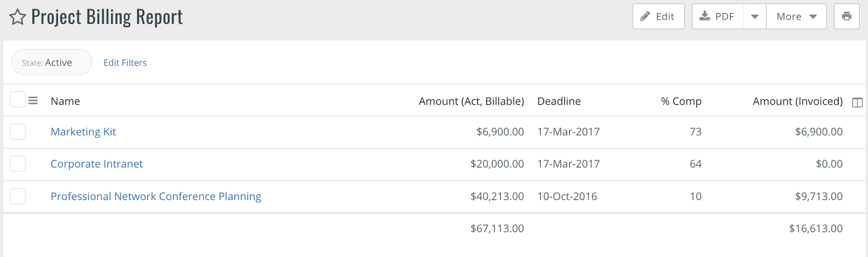Star the Project Billing Report as favorite

pyautogui.click(x=17, y=17)
